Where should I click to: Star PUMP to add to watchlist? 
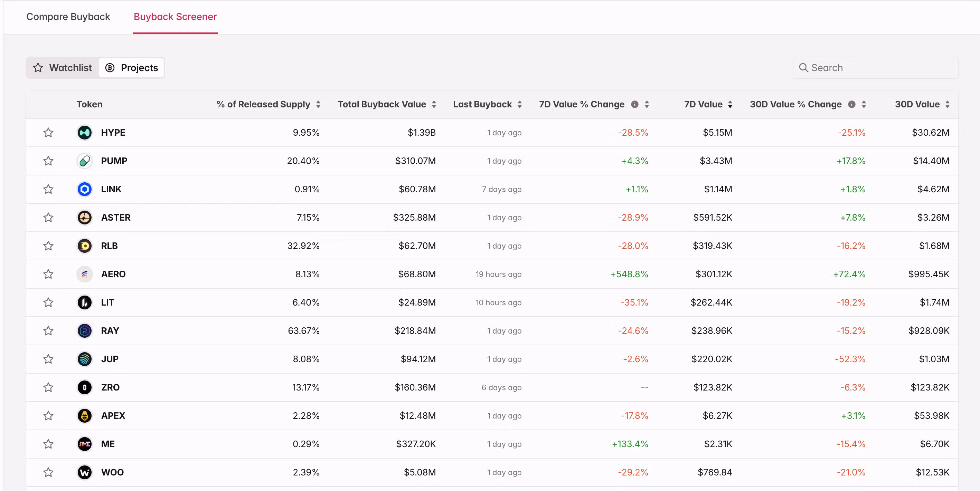point(48,161)
